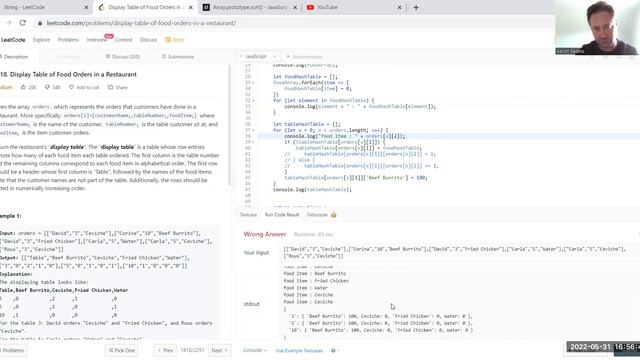Click the leetcode.com address bar URL

[141, 23]
